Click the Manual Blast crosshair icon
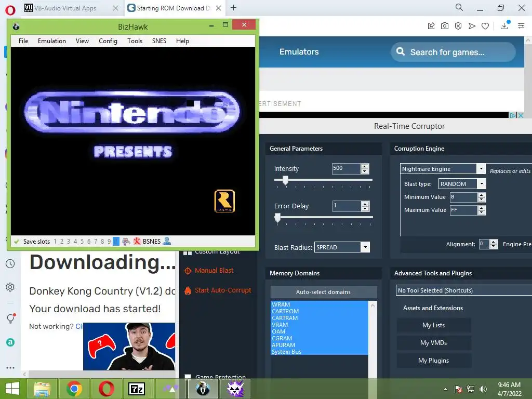 188,271
